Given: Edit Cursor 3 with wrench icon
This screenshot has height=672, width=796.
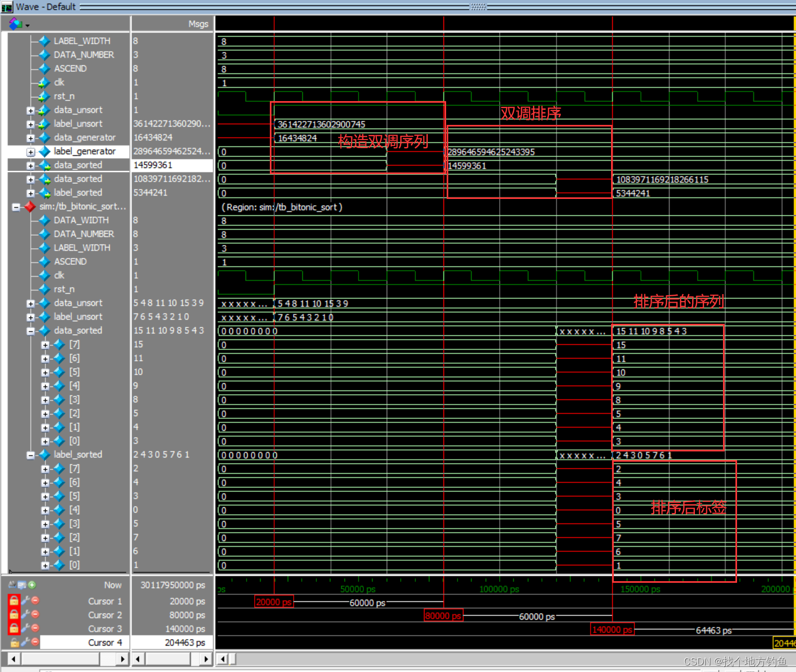Looking at the screenshot, I should [25, 628].
